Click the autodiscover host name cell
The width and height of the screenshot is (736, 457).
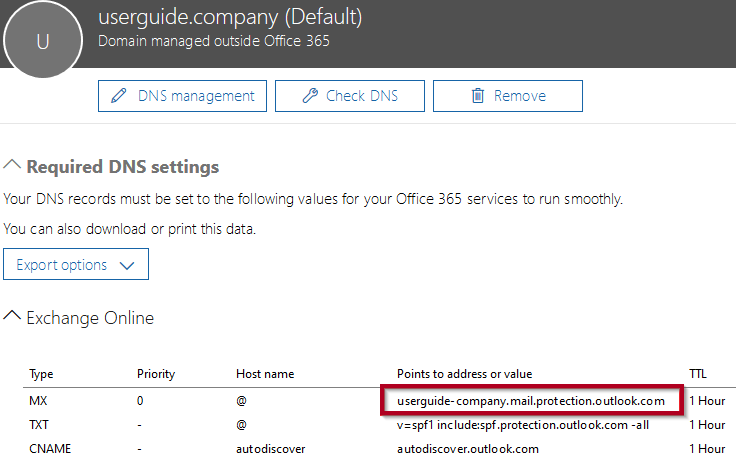point(270,449)
